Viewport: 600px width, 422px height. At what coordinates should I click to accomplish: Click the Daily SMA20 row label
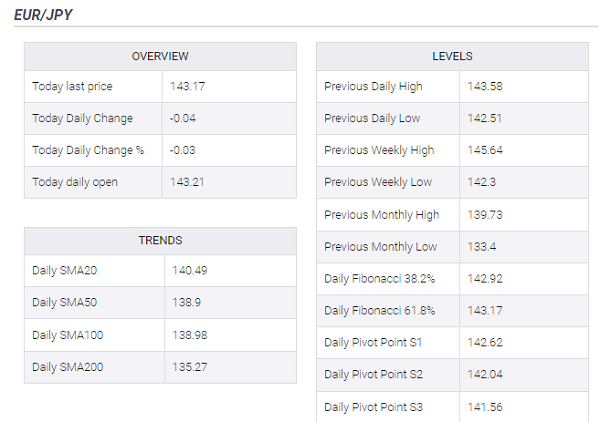pyautogui.click(x=67, y=271)
